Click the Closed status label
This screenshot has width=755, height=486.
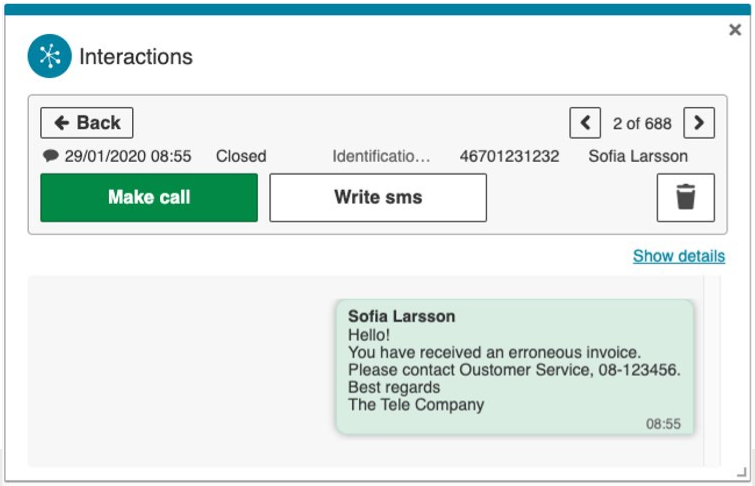241,156
